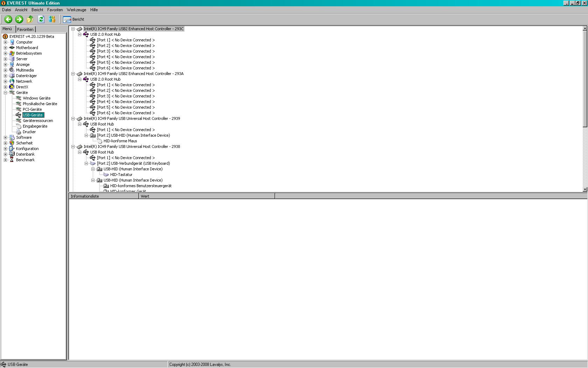Expand the Benchmark tree node
This screenshot has width=588, height=368.
5,160
